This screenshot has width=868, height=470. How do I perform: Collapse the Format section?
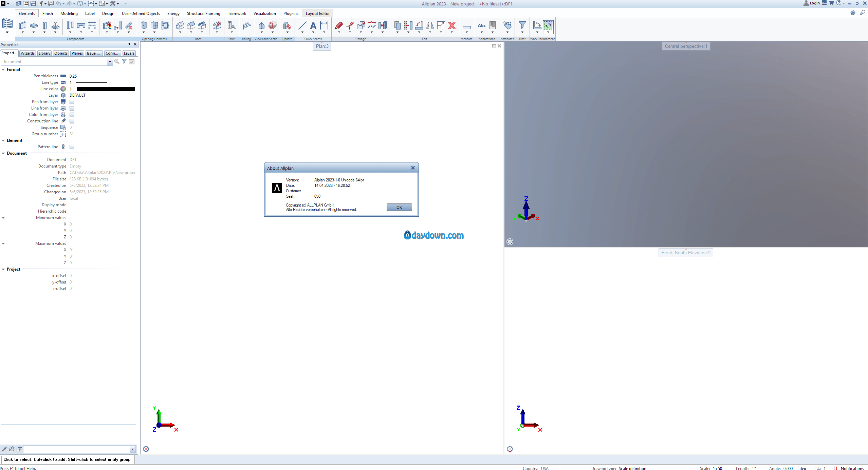[x=3, y=70]
